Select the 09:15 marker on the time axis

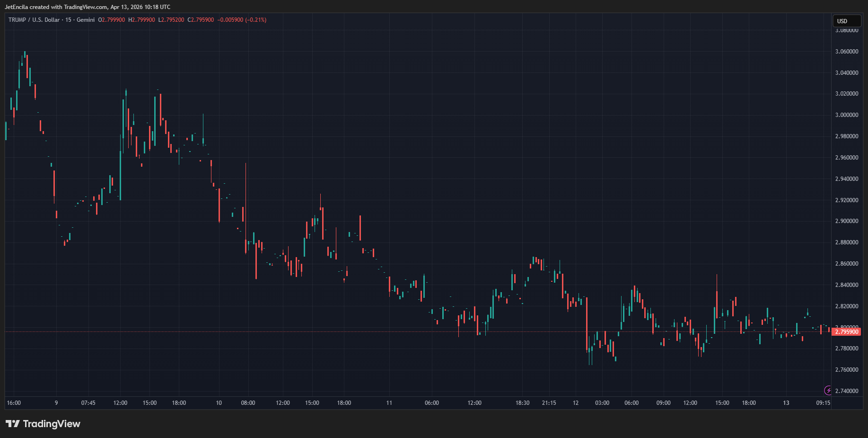tap(823, 403)
